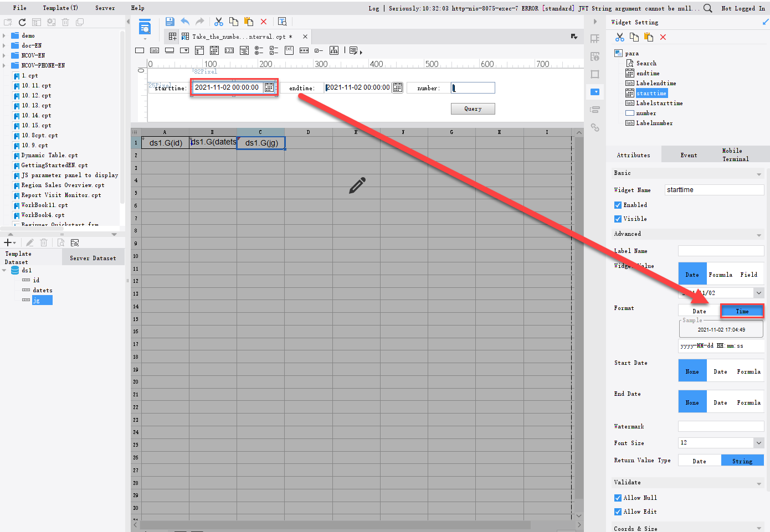Screen dimensions: 770x532
Task: Choose the Number widget (123) icon
Action: 229,50
